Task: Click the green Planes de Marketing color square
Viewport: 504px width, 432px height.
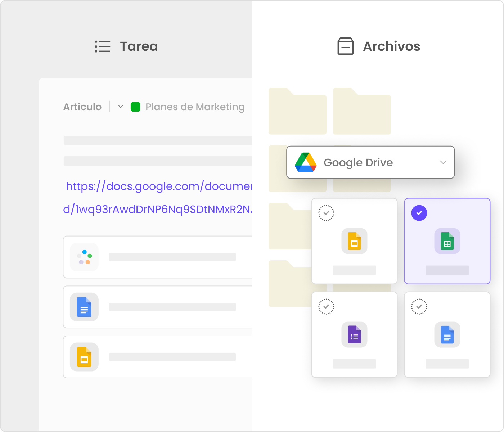Action: [x=135, y=107]
